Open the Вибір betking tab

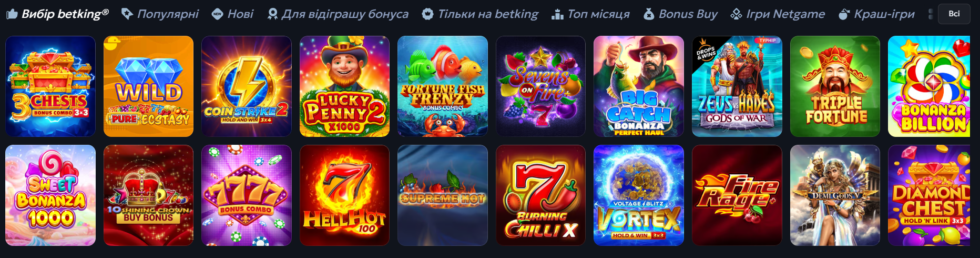[x=57, y=14]
